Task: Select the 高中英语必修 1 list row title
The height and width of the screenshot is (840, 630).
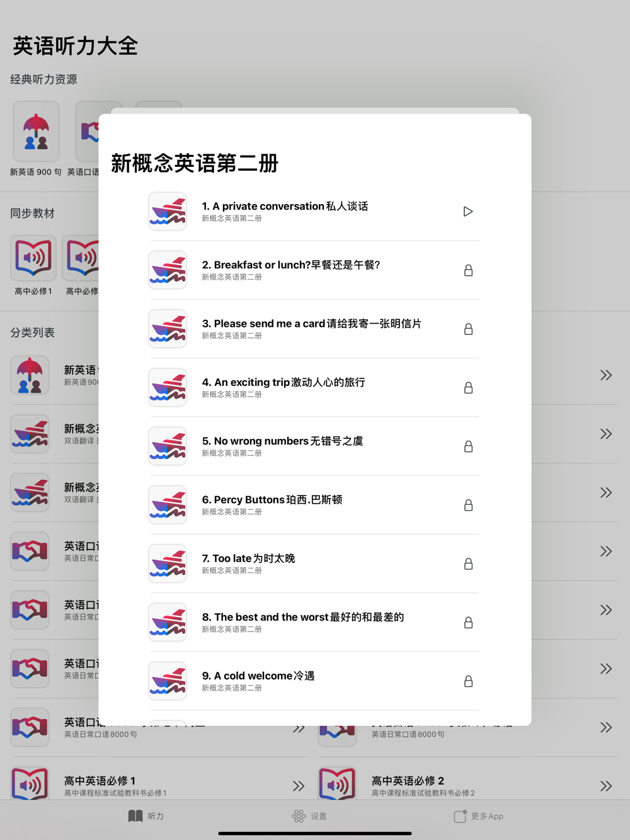Action: coord(100,781)
